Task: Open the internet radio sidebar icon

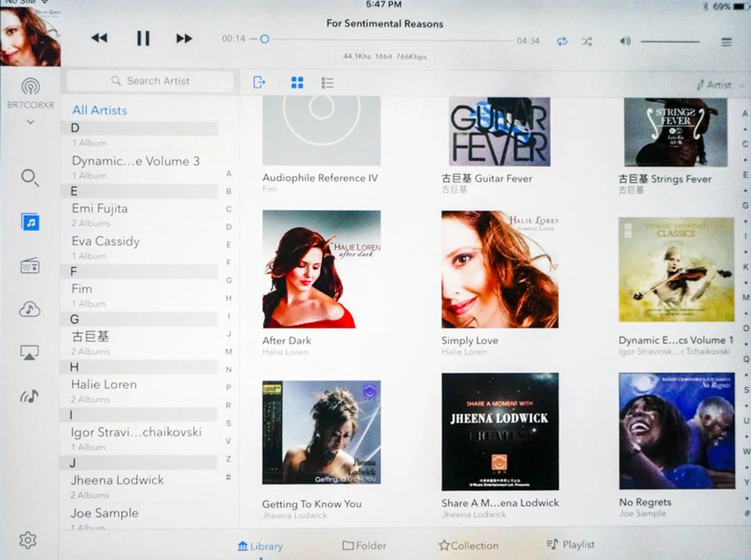Action: 30,266
